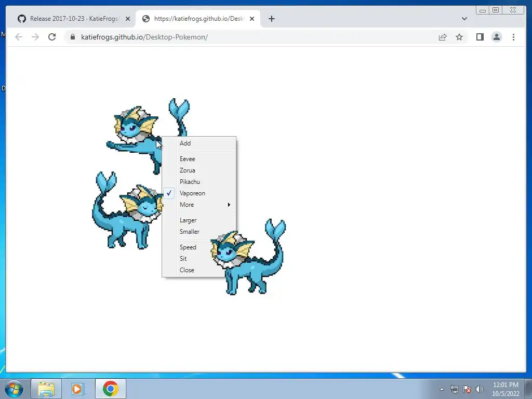This screenshot has width=532, height=399.
Task: Bookmark this page with the star icon
Action: click(459, 37)
